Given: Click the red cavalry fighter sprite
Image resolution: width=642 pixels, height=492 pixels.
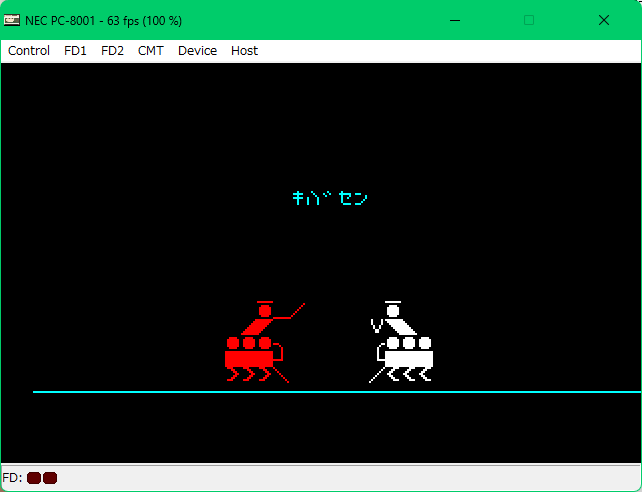Looking at the screenshot, I should (255, 343).
